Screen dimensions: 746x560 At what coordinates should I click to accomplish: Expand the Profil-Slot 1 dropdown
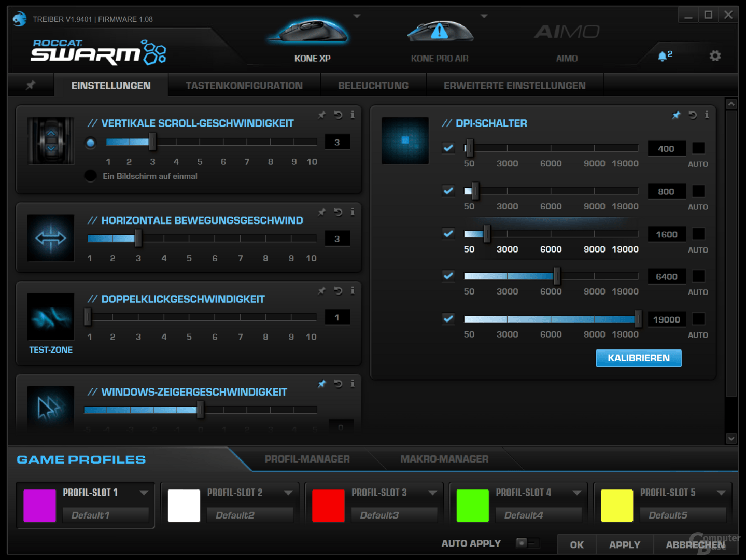click(144, 493)
